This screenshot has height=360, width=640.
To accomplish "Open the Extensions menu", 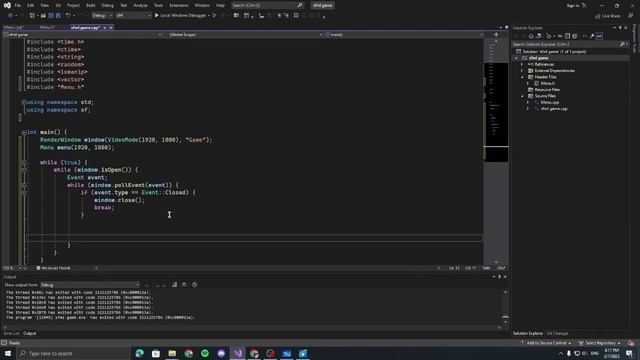I will point(179,5).
